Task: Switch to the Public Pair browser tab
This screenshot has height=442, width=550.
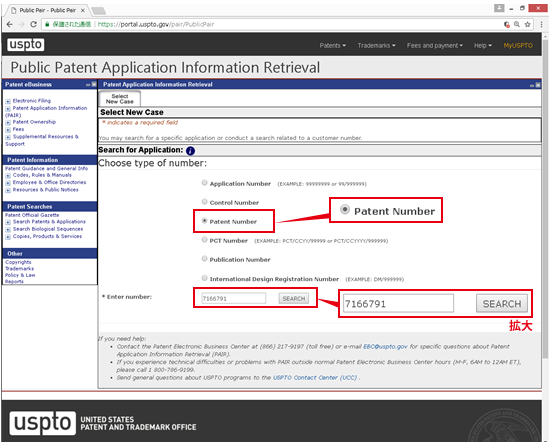Action: [47, 11]
